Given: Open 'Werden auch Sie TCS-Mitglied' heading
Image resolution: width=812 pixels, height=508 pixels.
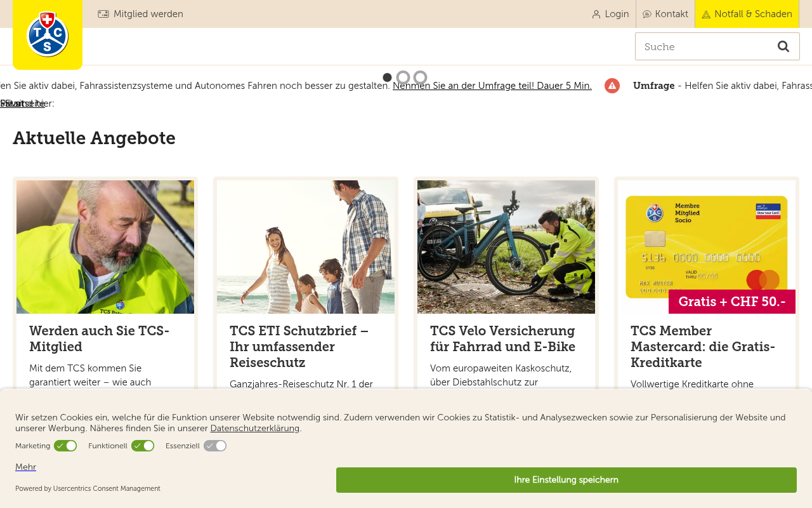Looking at the screenshot, I should [x=100, y=338].
